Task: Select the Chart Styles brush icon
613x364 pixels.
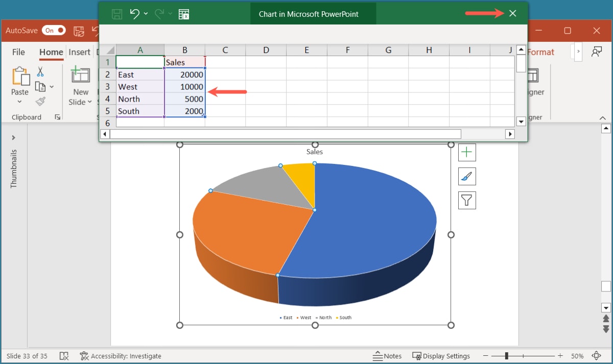Action: pos(467,176)
